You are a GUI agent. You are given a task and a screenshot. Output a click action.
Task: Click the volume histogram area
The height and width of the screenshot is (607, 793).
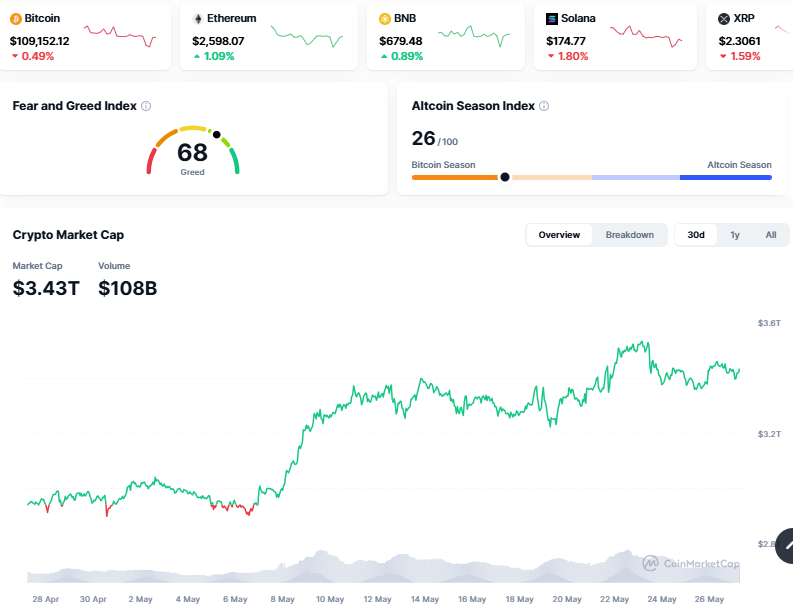pyautogui.click(x=383, y=568)
